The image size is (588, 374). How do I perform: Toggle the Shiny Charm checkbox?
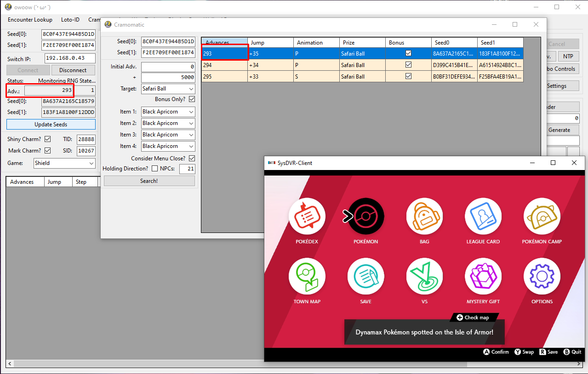[x=47, y=139]
